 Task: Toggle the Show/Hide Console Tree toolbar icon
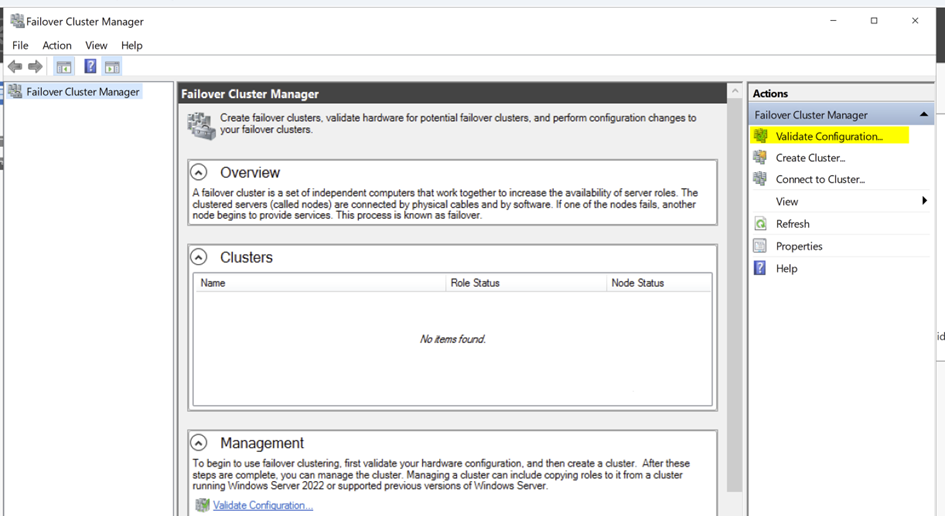[x=64, y=66]
